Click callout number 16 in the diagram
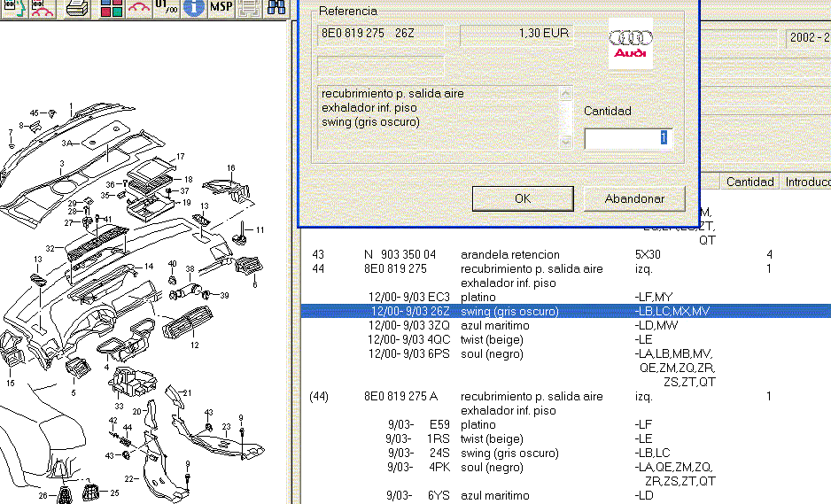 (x=231, y=168)
